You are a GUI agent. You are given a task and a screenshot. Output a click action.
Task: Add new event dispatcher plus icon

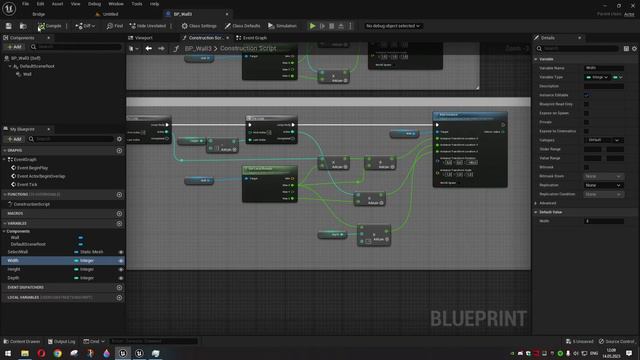119,287
